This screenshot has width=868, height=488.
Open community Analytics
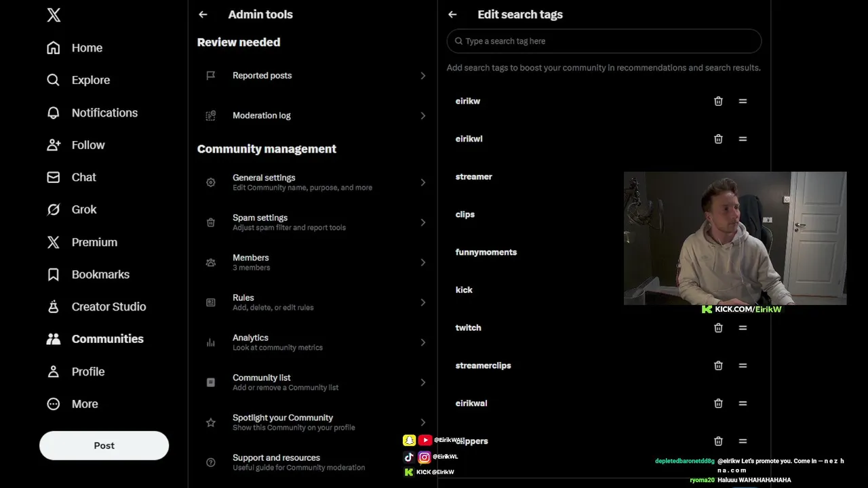[314, 342]
